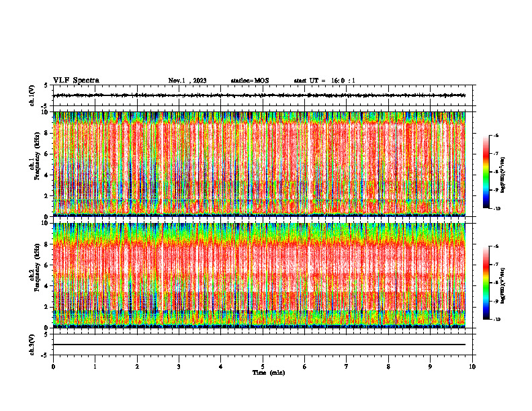The image size is (532, 411).
Task: Click the "station=MOS" header label
Action: tap(250, 81)
